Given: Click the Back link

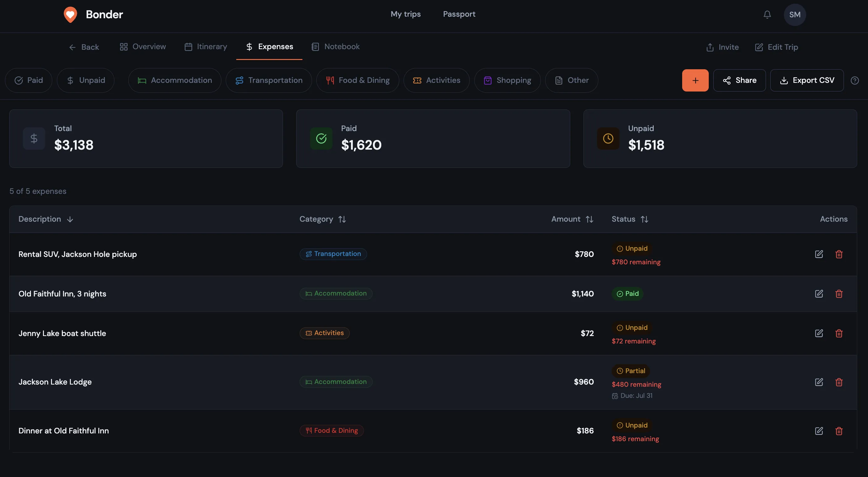Looking at the screenshot, I should pos(83,47).
